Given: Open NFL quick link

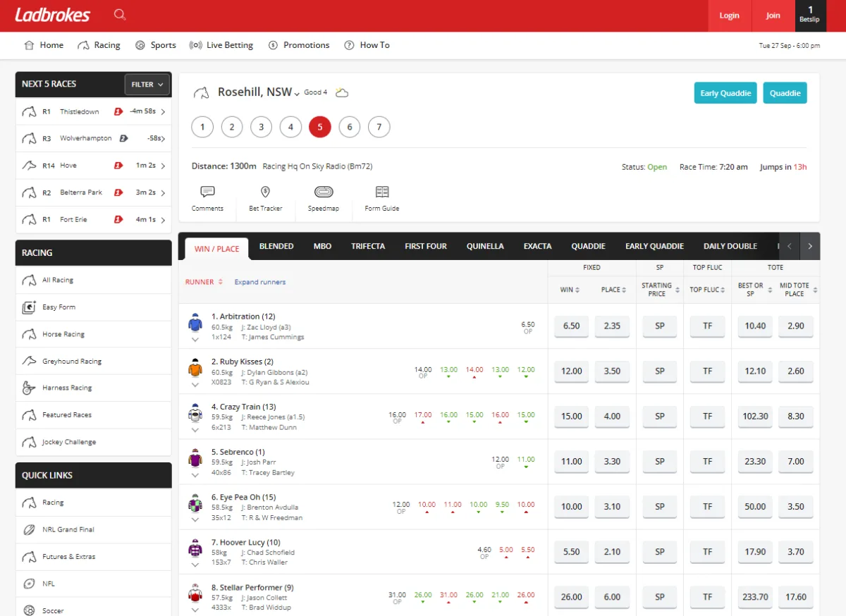Looking at the screenshot, I should [94, 584].
